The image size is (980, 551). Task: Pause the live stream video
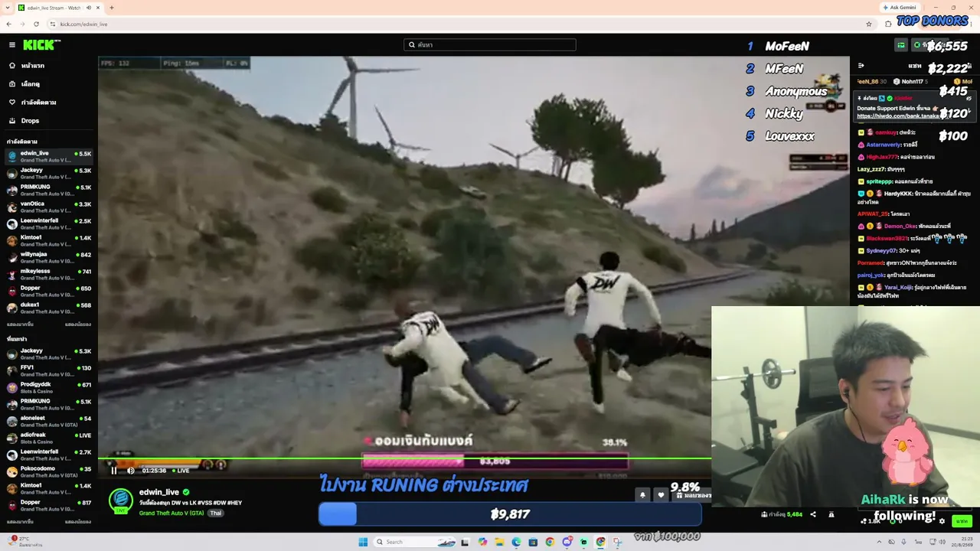click(114, 471)
